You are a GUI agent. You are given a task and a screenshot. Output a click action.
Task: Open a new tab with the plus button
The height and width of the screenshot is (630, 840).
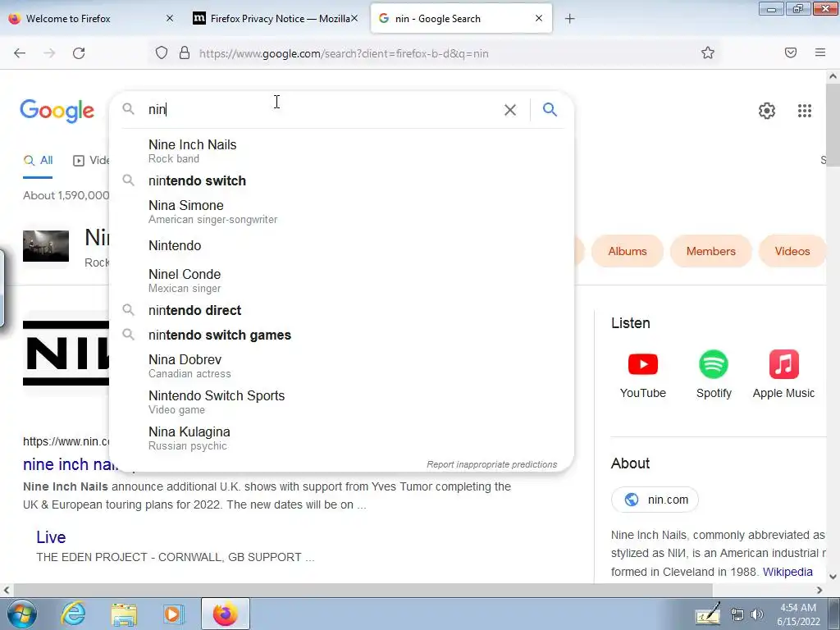point(570,19)
